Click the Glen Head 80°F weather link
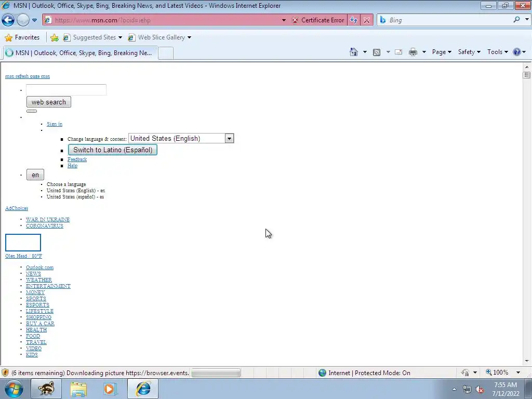This screenshot has height=399, width=532. (x=24, y=256)
